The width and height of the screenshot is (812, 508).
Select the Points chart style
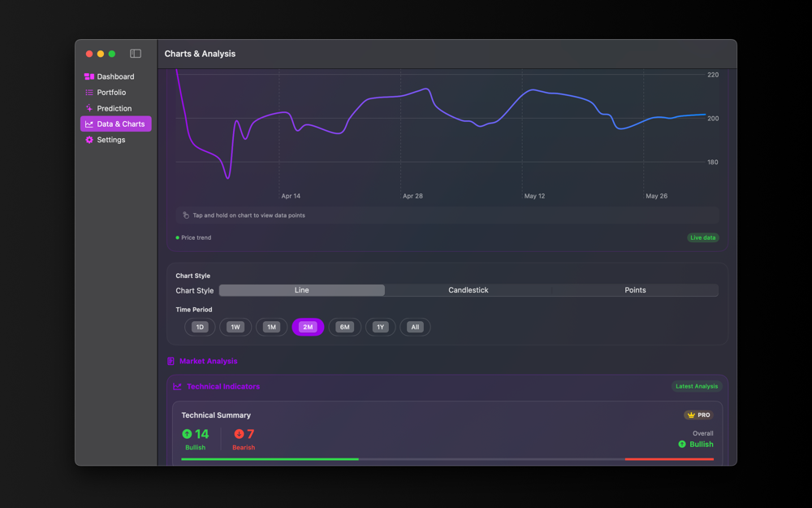(635, 290)
